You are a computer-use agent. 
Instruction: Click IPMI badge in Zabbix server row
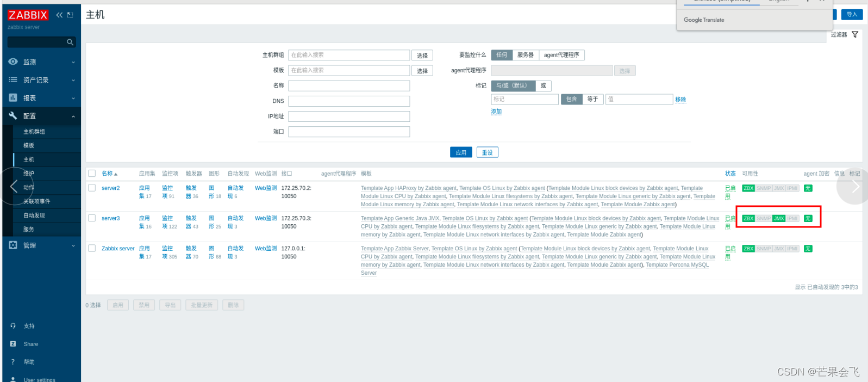[x=792, y=249]
